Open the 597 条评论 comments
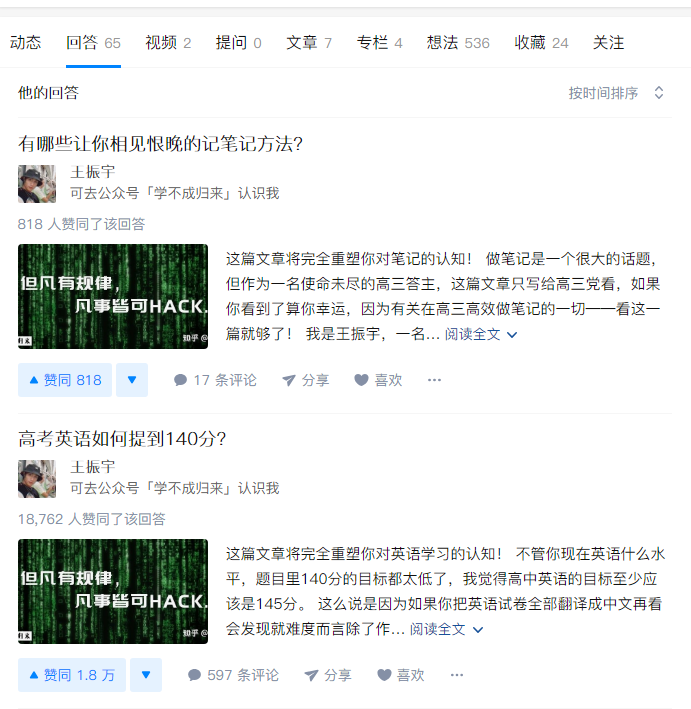 233,675
